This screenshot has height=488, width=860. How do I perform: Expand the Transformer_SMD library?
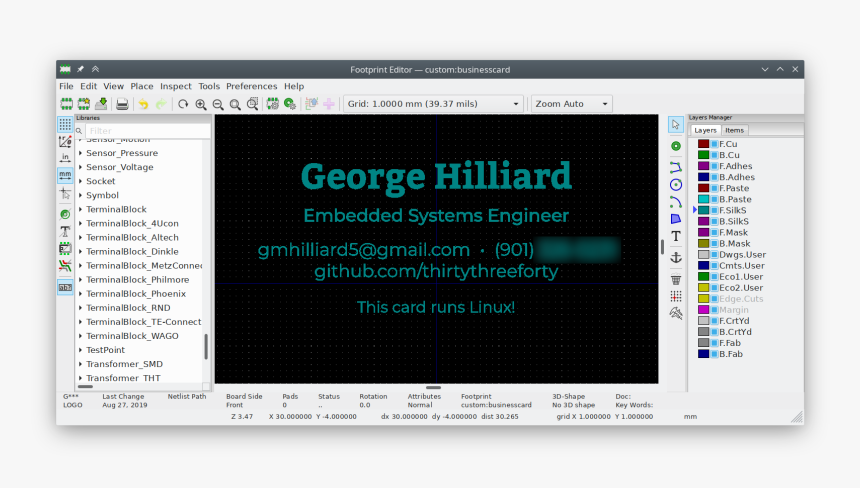(81, 364)
